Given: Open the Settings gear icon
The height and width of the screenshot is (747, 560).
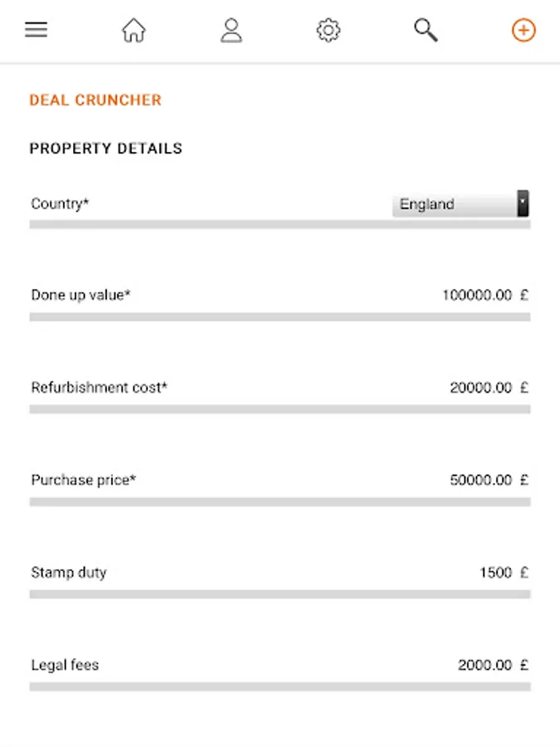Looking at the screenshot, I should tap(329, 30).
